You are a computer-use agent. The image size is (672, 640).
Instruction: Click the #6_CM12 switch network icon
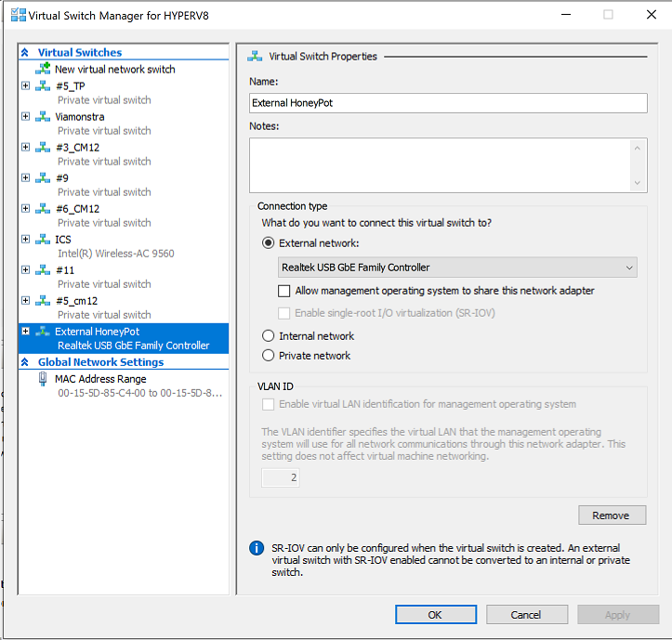point(43,209)
